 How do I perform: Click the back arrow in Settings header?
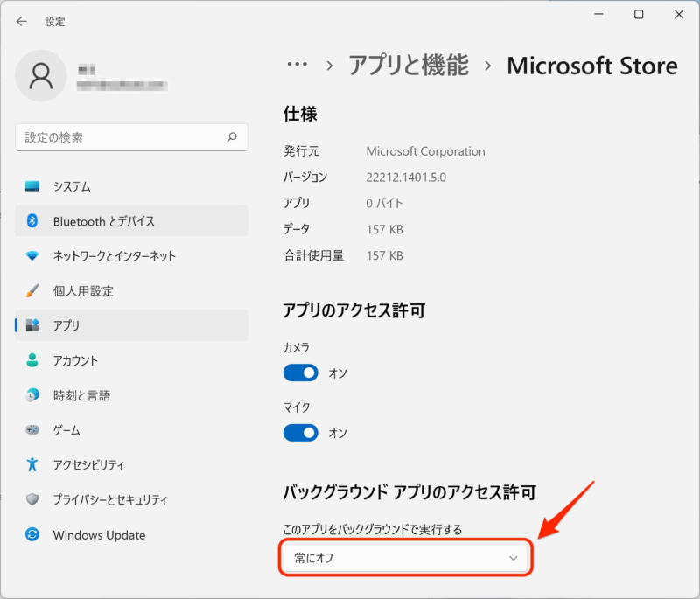pyautogui.click(x=21, y=21)
